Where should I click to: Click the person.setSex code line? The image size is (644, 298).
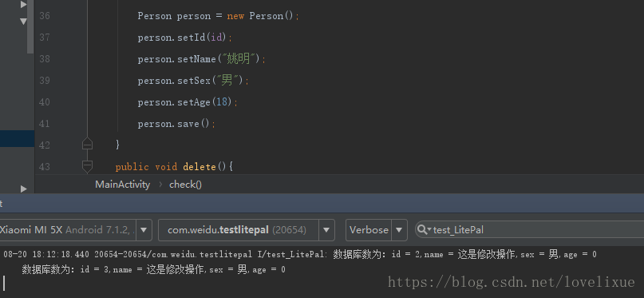coord(193,81)
